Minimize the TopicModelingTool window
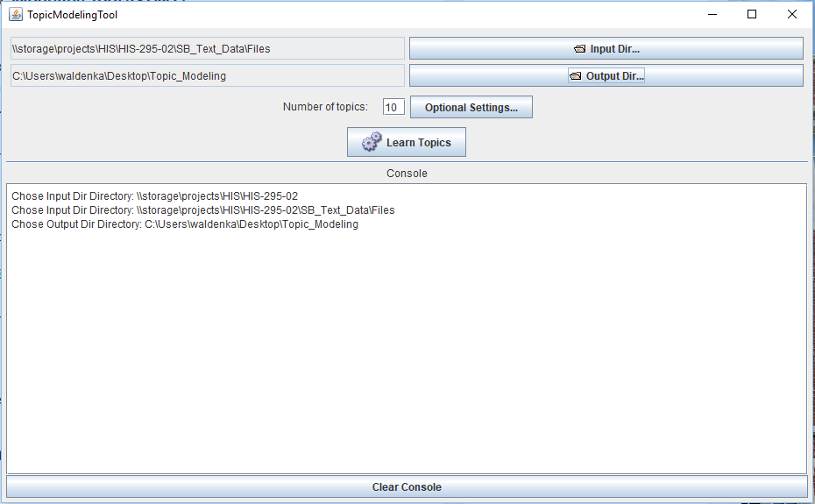815x504 pixels. [x=712, y=15]
